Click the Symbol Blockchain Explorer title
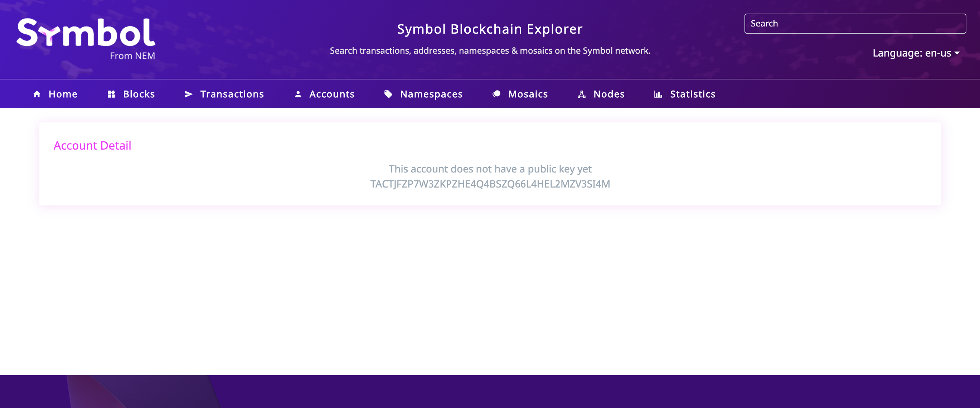 pos(490,29)
